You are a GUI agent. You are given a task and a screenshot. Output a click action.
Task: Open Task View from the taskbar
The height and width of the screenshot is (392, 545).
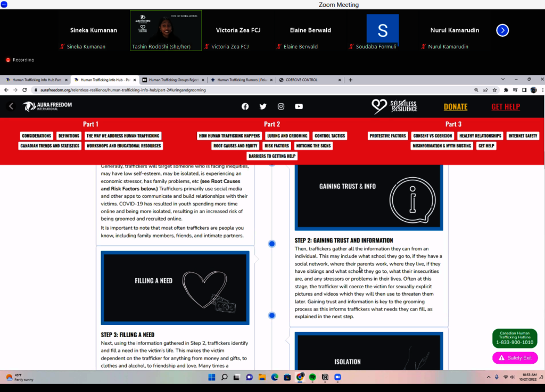[237, 377]
